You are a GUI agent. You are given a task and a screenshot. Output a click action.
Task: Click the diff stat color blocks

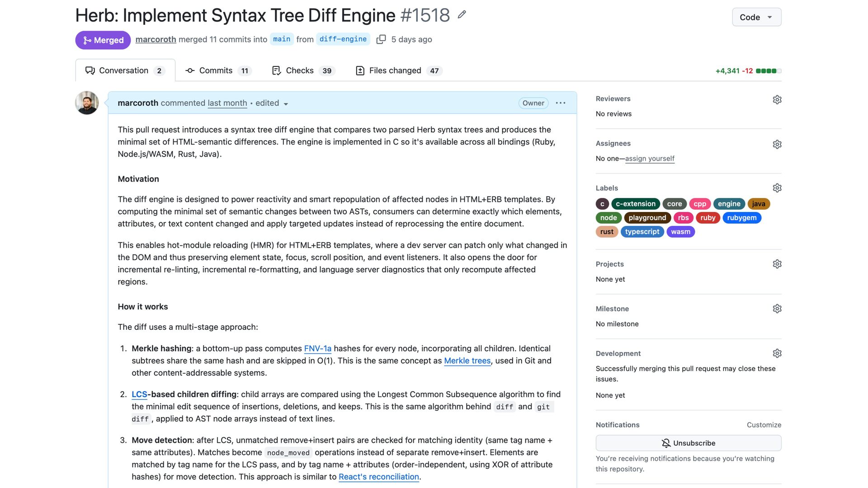(768, 71)
